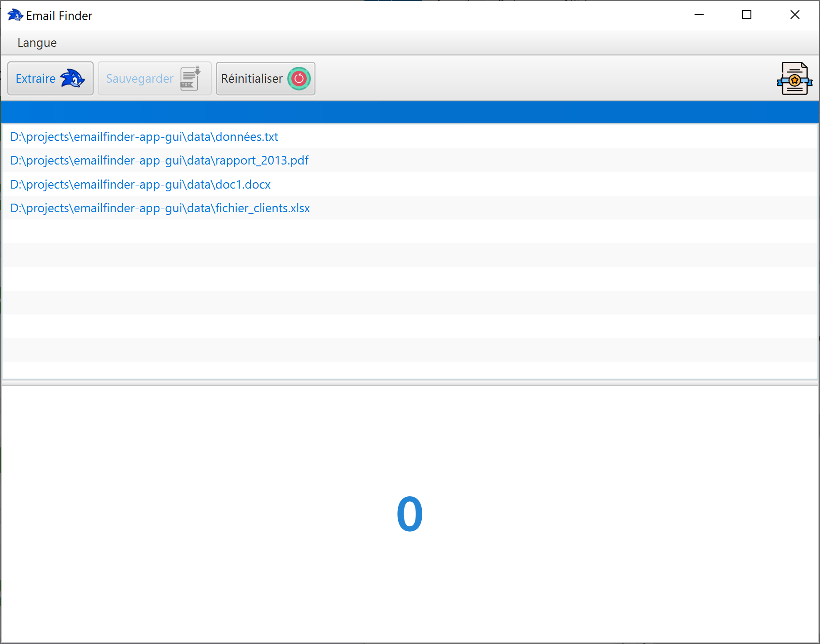
Task: Click the Sonic icon on the Extraire button
Action: (x=72, y=78)
